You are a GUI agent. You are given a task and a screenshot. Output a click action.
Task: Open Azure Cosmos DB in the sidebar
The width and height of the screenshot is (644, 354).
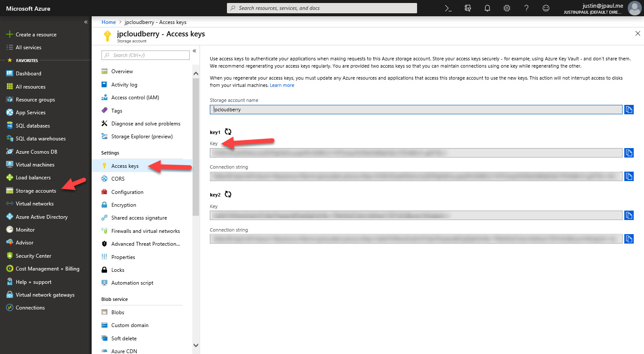click(x=36, y=152)
